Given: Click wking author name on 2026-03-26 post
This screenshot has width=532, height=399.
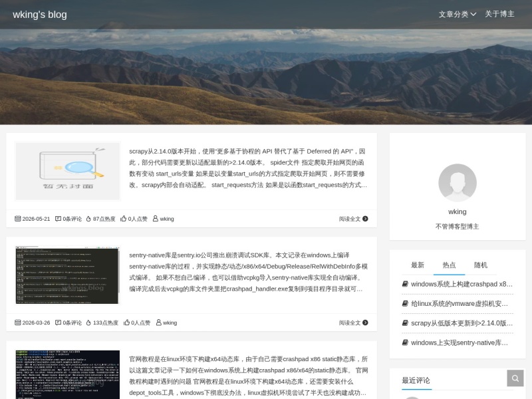Looking at the screenshot, I should pyautogui.click(x=170, y=323).
